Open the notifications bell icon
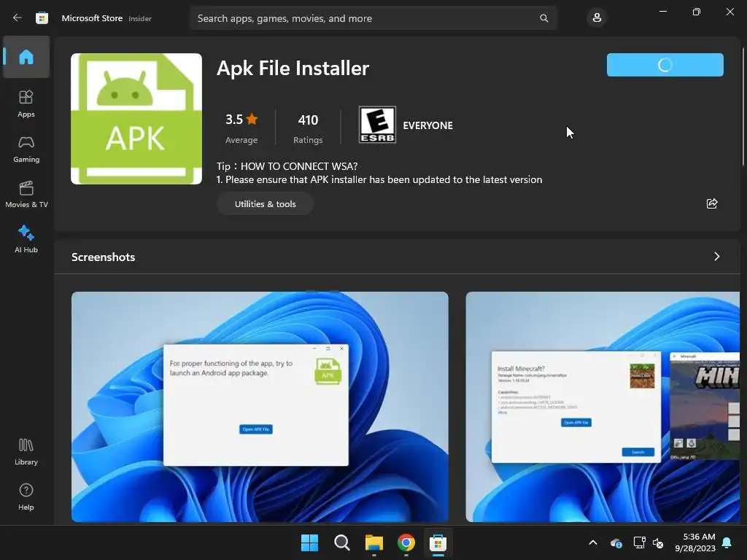Image resolution: width=747 pixels, height=560 pixels. click(727, 542)
